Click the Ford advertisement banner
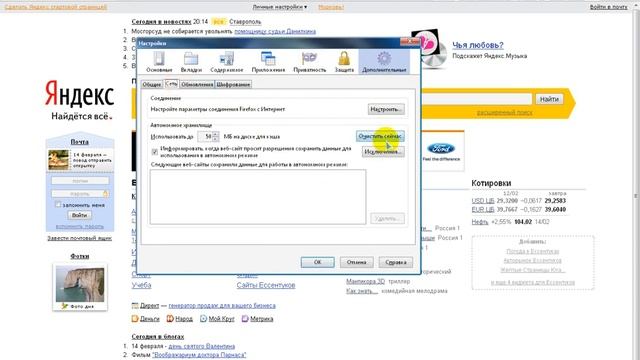This screenshot has width=640, height=360. click(441, 152)
